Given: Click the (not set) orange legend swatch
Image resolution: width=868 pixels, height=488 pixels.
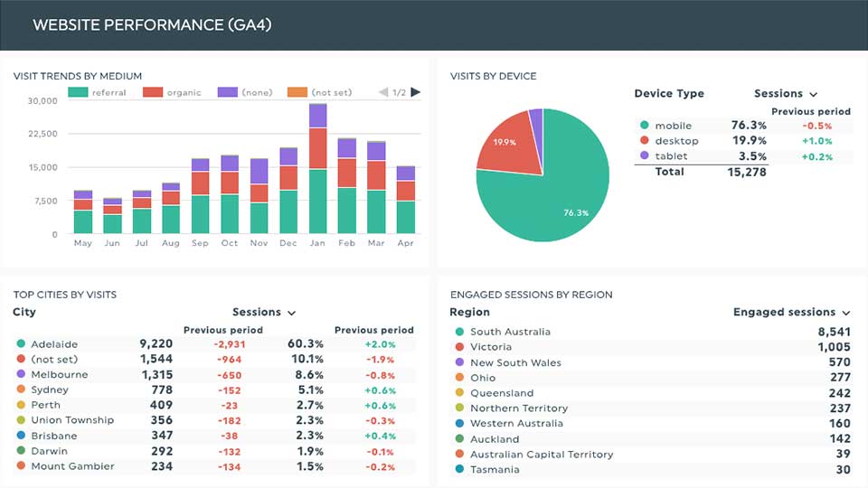Looking at the screenshot, I should (297, 92).
